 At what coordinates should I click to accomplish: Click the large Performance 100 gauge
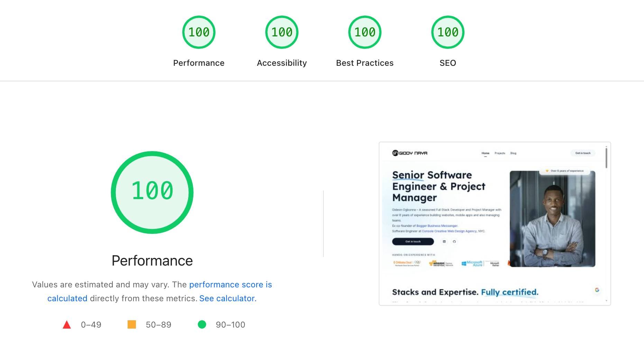[152, 192]
